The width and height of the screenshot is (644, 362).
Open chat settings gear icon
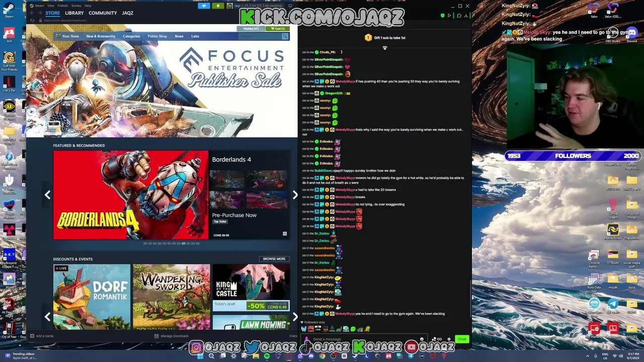point(449,339)
